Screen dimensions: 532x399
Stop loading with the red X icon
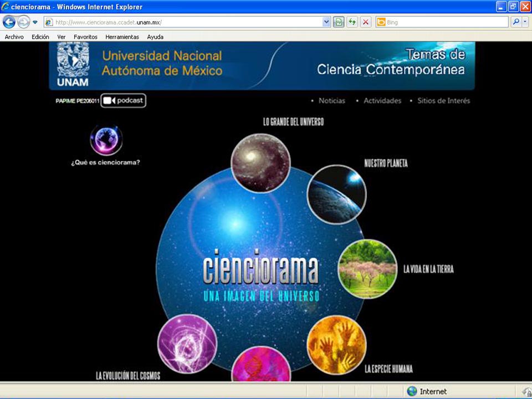point(366,22)
